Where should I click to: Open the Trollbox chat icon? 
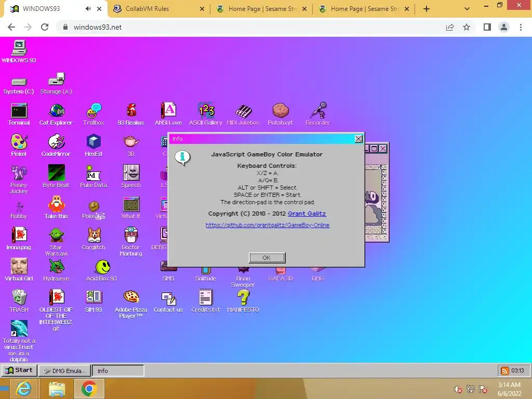(94, 114)
